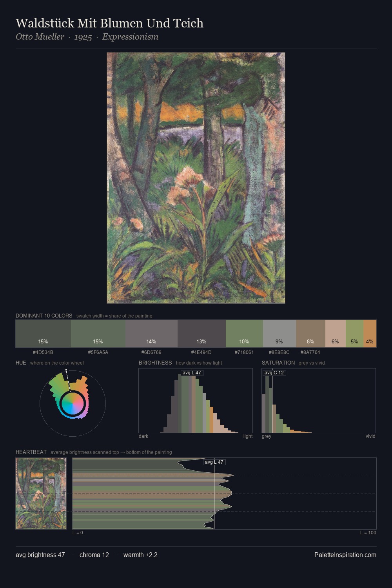Screen dimensions: 392x588
Task: Click the artist name Otto Mueller
Action: tap(40, 37)
